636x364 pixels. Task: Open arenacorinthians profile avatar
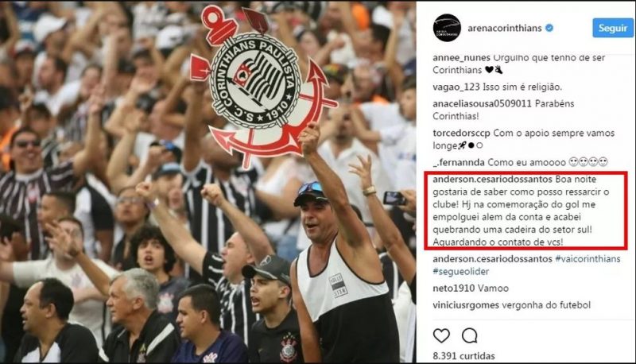click(447, 28)
